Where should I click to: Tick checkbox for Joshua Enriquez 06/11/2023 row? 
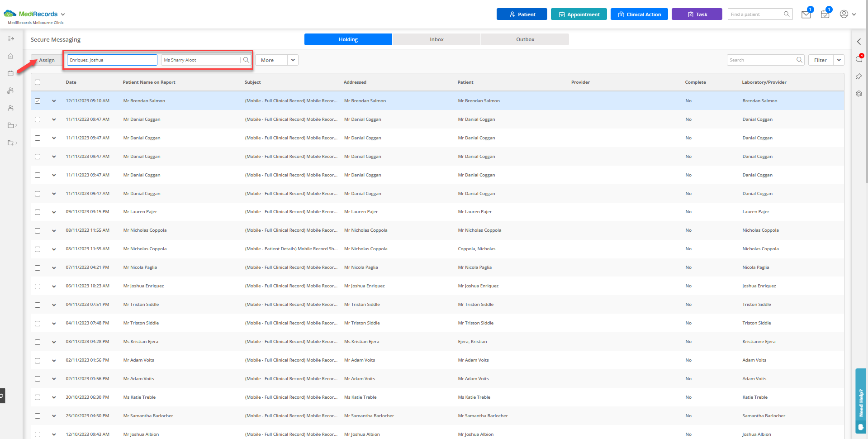click(38, 286)
